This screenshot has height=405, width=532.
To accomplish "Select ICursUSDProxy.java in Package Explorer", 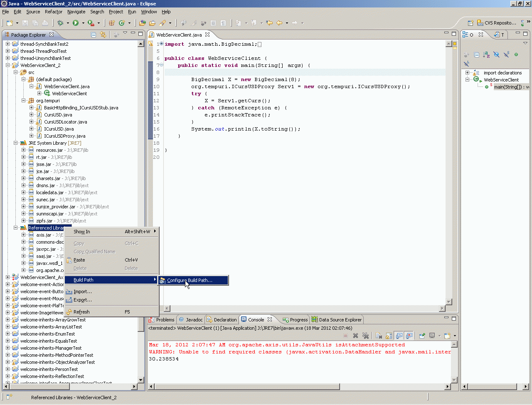I will [x=64, y=136].
